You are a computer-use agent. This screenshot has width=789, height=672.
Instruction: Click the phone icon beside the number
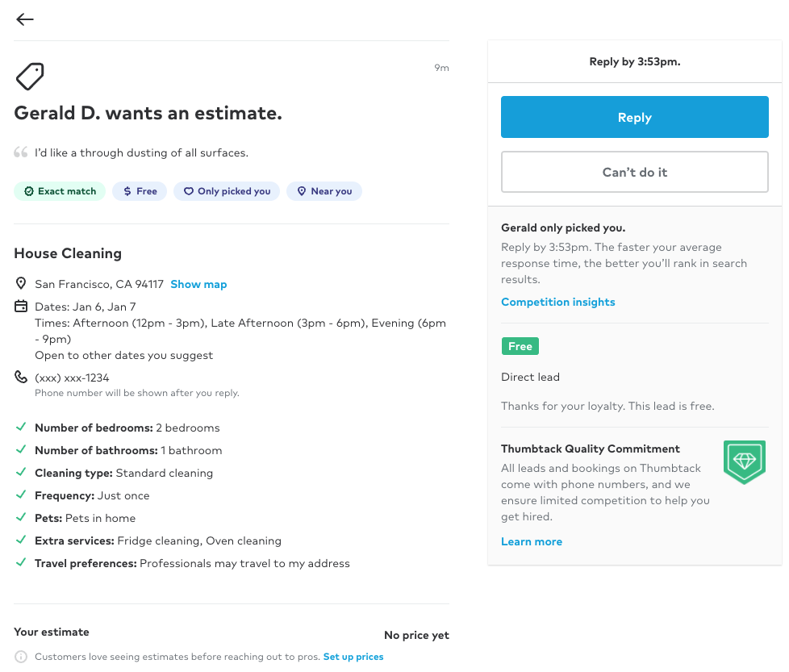tap(21, 377)
